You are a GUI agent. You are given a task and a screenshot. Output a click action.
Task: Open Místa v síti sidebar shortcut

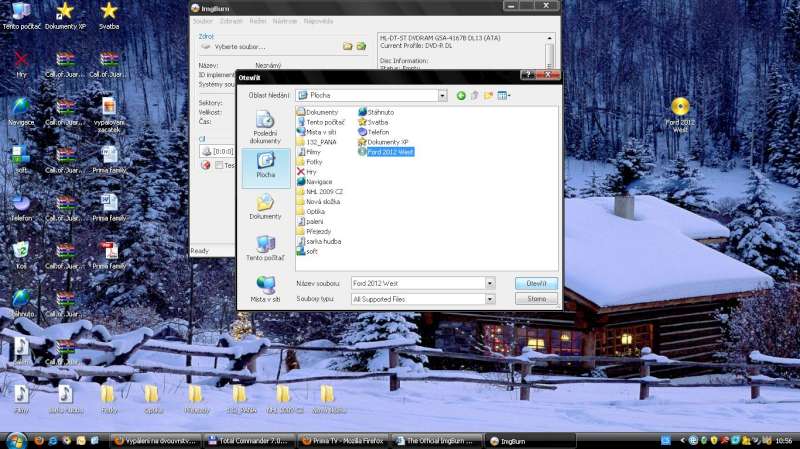(x=265, y=289)
